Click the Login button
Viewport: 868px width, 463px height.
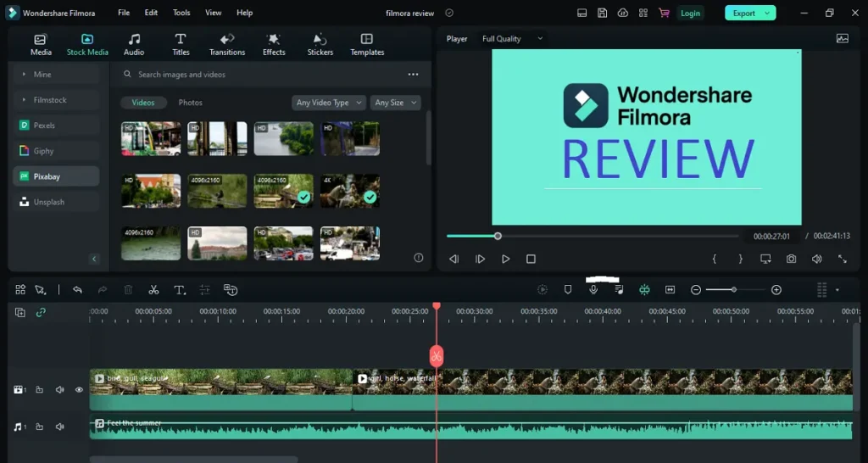(690, 14)
